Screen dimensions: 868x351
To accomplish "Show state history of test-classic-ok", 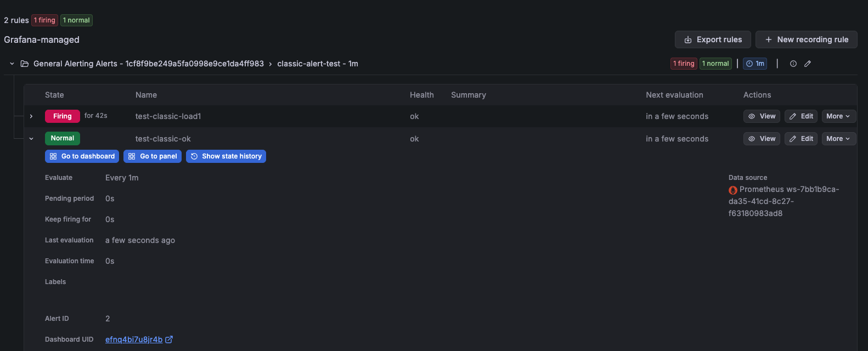I will [x=226, y=156].
